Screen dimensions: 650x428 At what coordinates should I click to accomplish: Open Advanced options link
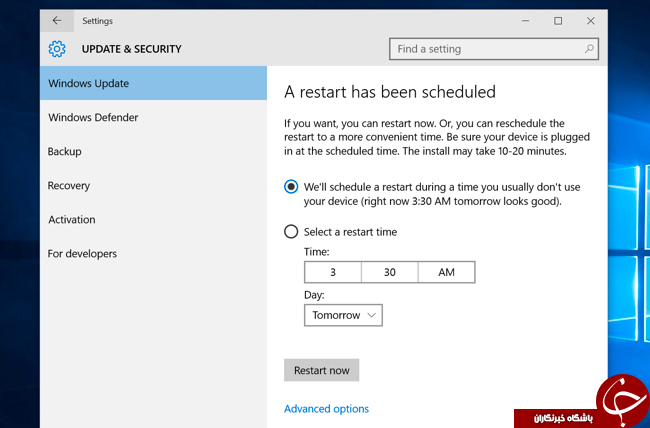326,409
